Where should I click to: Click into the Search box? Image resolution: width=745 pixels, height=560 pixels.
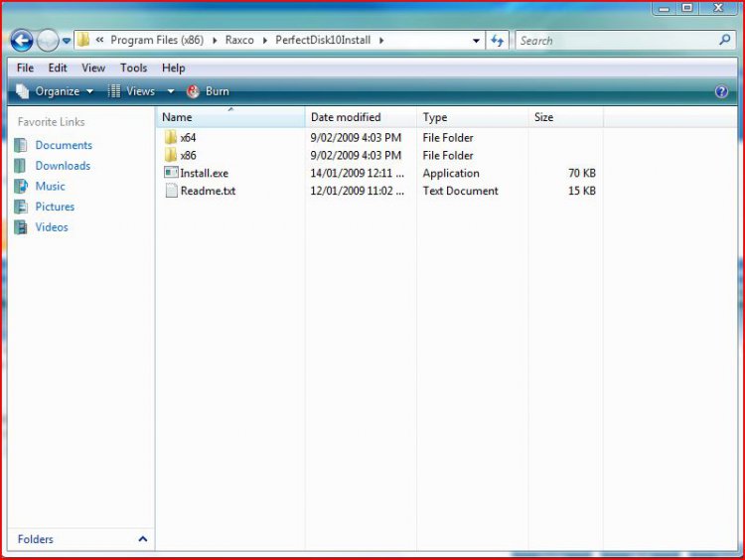pos(618,41)
